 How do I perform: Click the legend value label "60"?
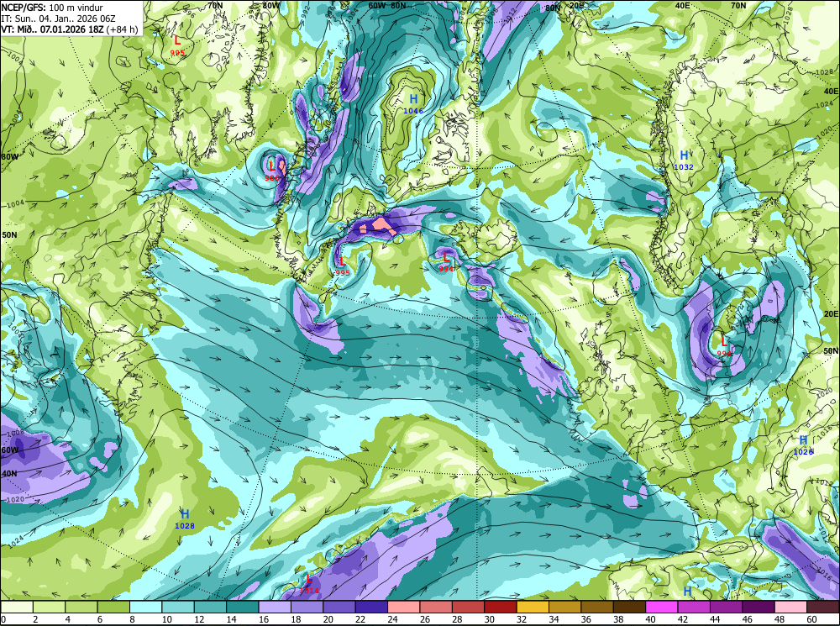(811, 619)
